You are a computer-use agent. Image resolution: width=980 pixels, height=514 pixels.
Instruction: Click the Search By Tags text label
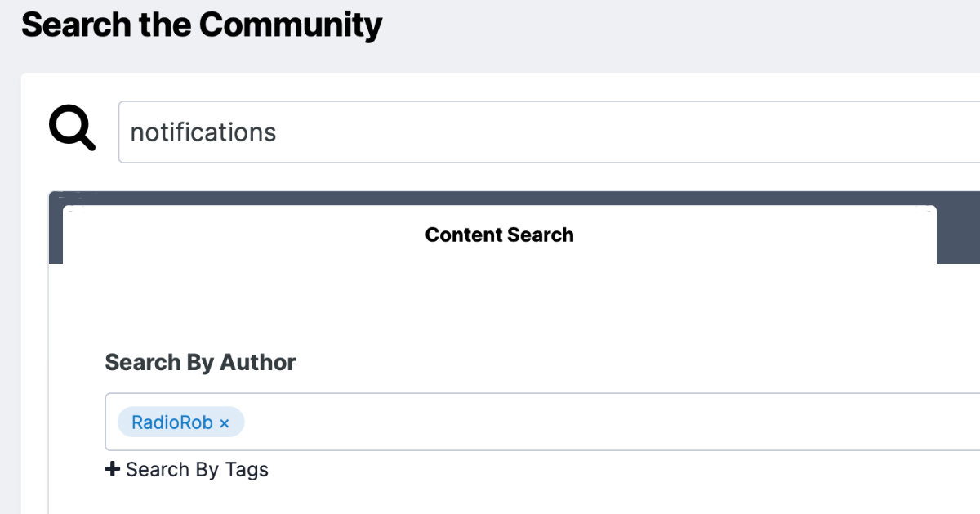(x=197, y=469)
